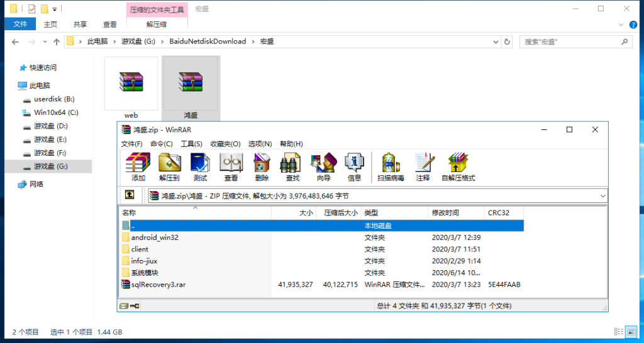The width and height of the screenshot is (644, 343).
Task: Click the SFX (自解压格式) toolbar icon
Action: tap(458, 167)
